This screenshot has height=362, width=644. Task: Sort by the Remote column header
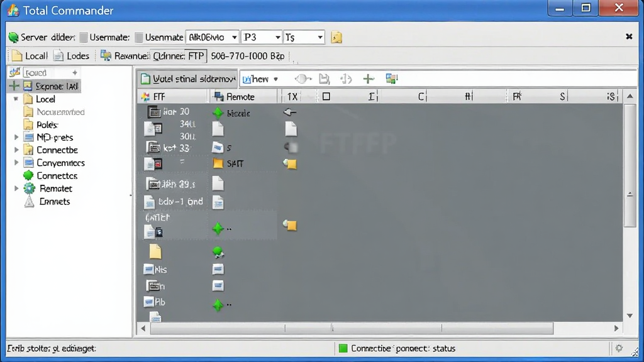(x=245, y=96)
